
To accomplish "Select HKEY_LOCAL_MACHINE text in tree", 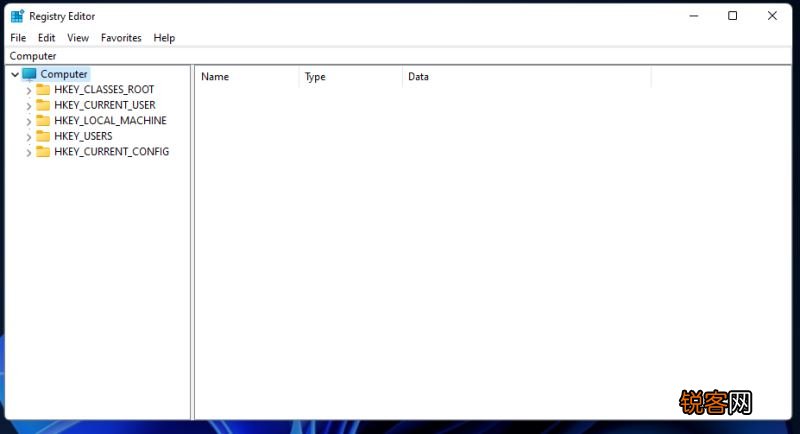I will [110, 120].
